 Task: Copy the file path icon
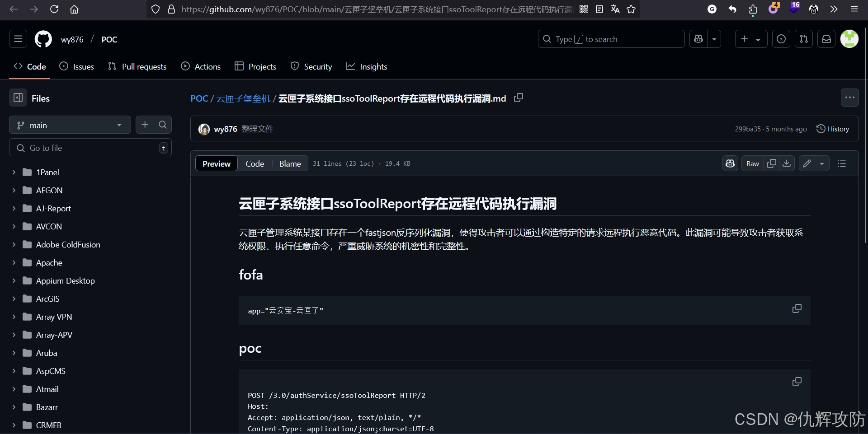pos(519,98)
